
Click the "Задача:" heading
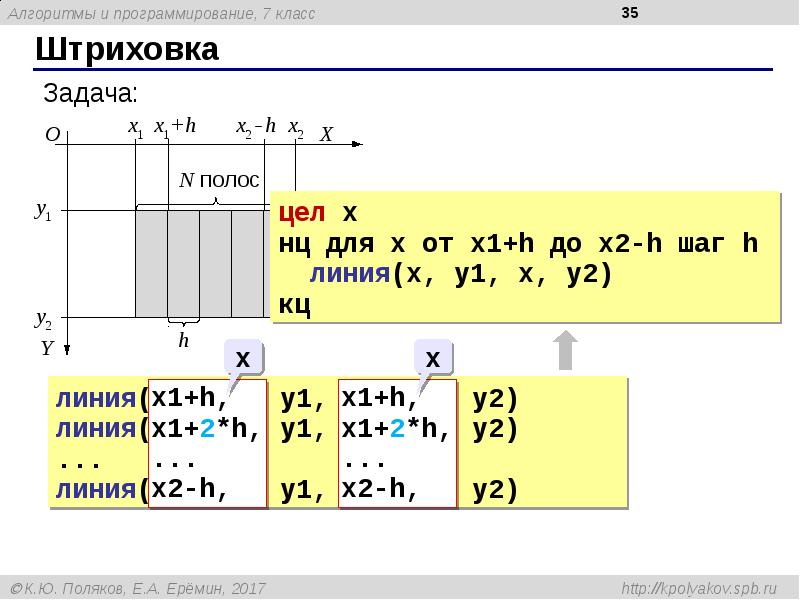coord(90,94)
